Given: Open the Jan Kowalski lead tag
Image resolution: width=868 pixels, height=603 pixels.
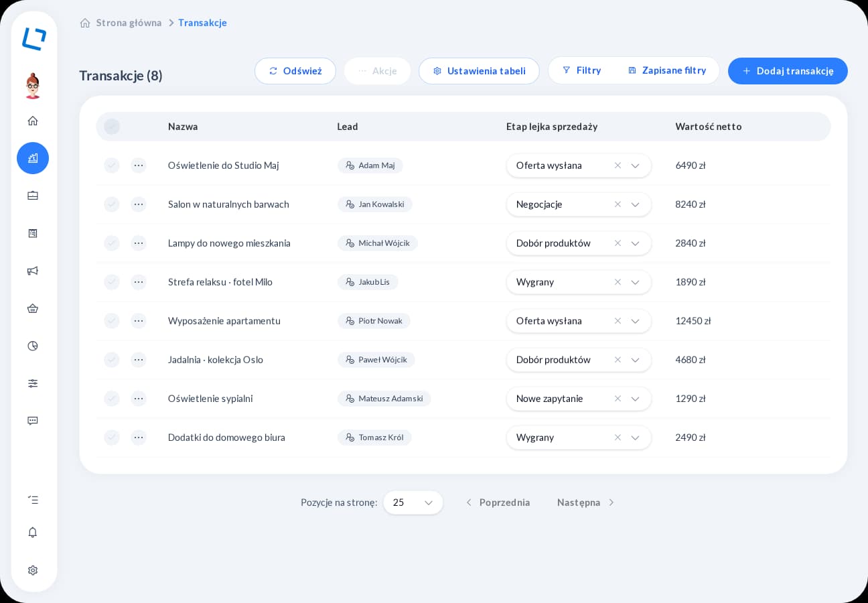Looking at the screenshot, I should tap(375, 204).
